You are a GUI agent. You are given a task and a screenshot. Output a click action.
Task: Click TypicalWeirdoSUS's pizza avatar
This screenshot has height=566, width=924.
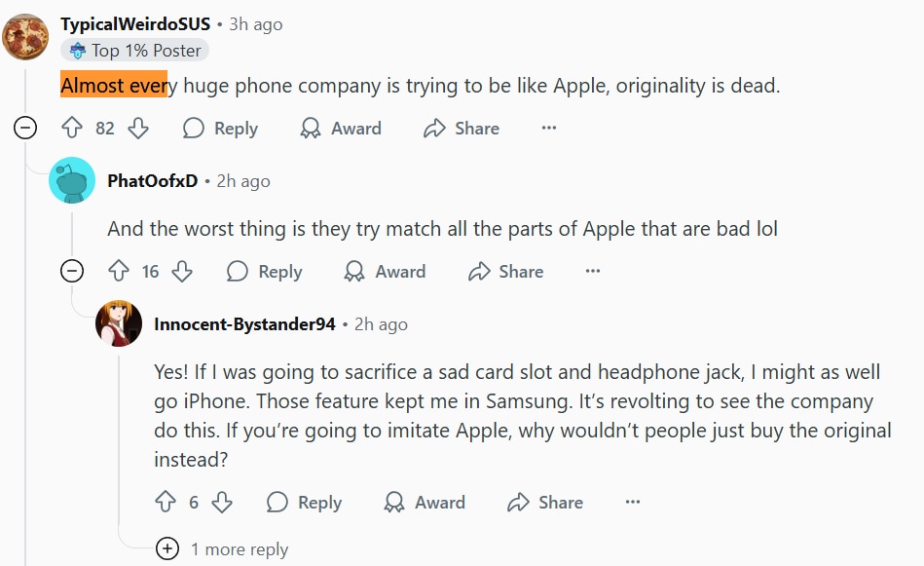tap(26, 37)
